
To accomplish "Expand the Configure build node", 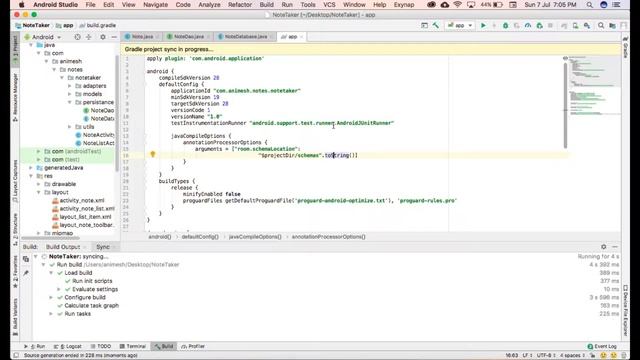I will point(51,297).
